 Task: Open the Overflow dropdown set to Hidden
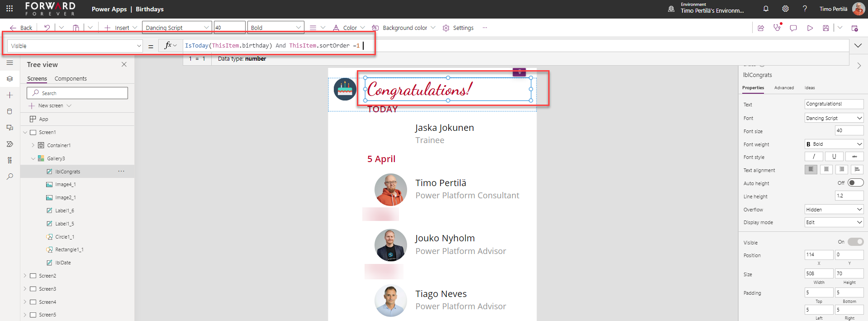click(x=834, y=210)
